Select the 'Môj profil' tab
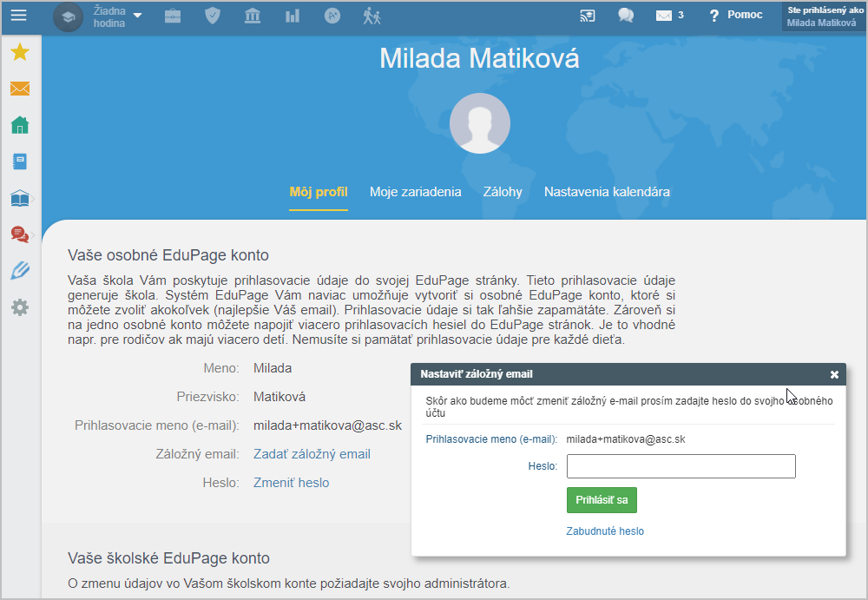The height and width of the screenshot is (600, 868). 319,192
